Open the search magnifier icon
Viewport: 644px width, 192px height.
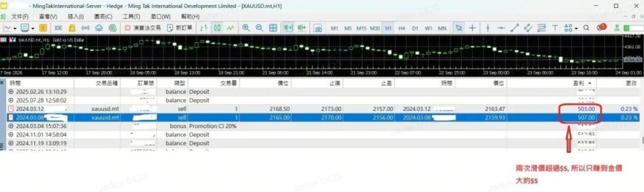pos(587,28)
